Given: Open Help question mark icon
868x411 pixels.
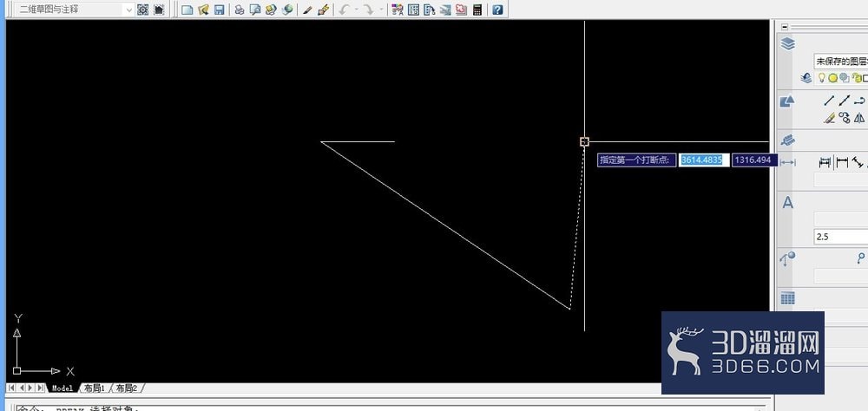Looking at the screenshot, I should 497,10.
